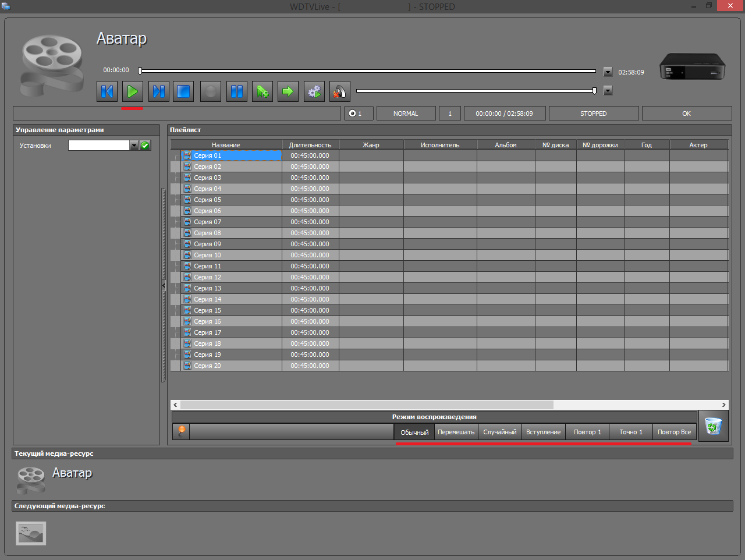Start playback with the green Play button
This screenshot has width=745, height=560.
point(133,91)
